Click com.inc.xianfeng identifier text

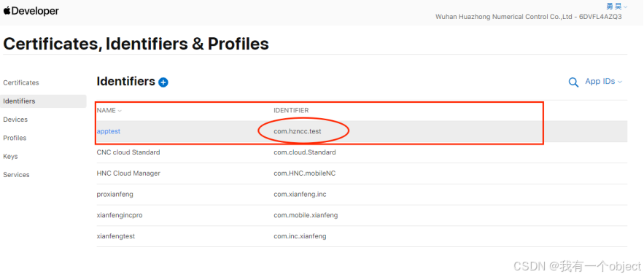(300, 236)
